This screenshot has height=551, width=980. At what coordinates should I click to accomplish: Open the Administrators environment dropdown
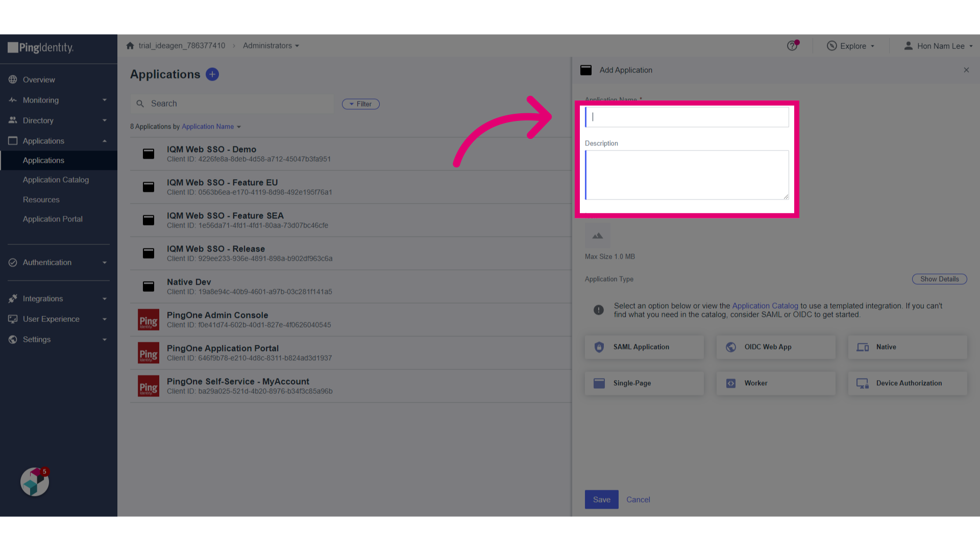pos(271,45)
